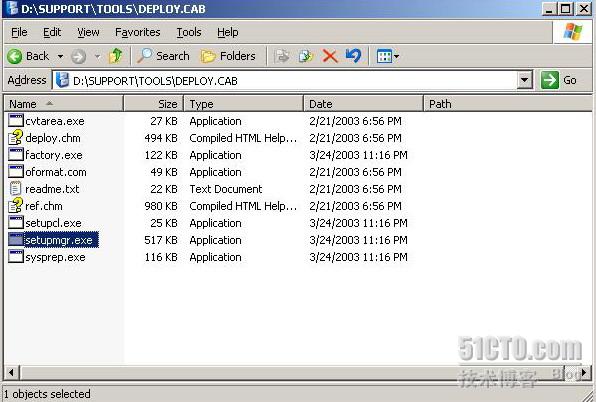Click the setupmgr.exe file icon
The height and width of the screenshot is (402, 596).
16,240
